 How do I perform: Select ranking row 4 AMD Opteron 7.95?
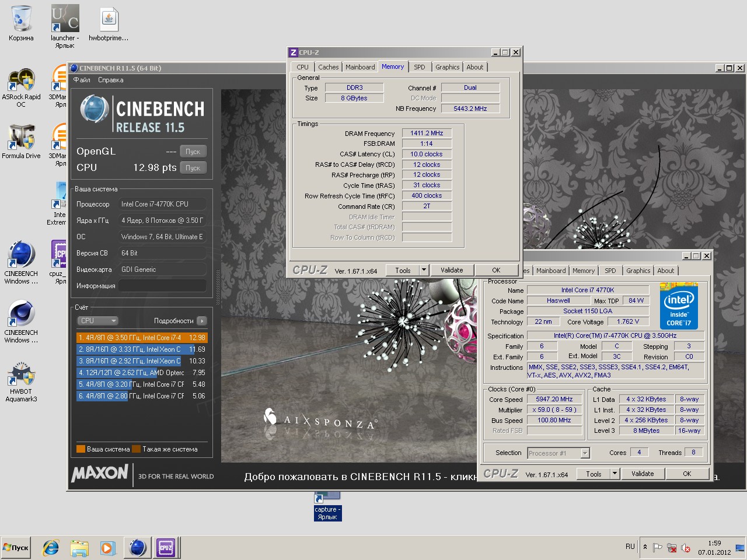click(x=142, y=373)
